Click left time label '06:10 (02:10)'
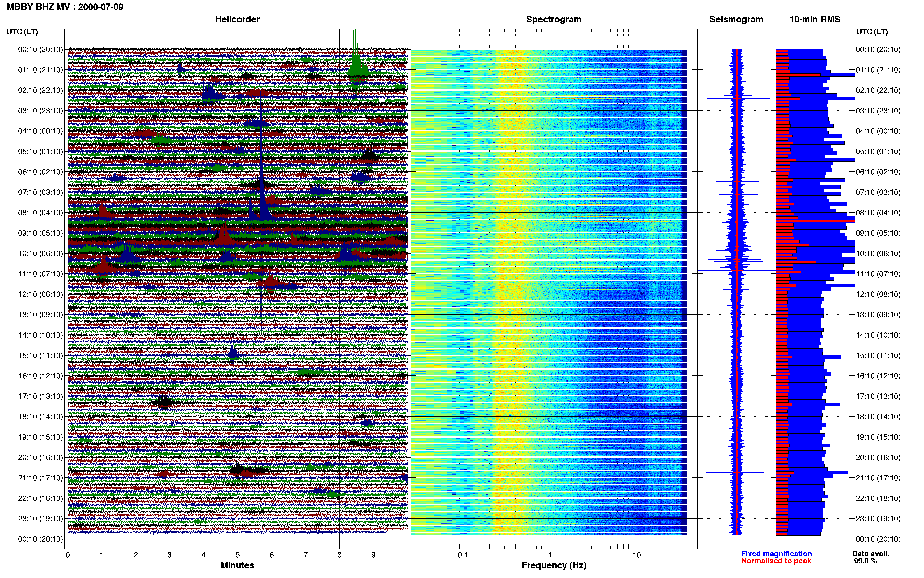 [x=40, y=172]
